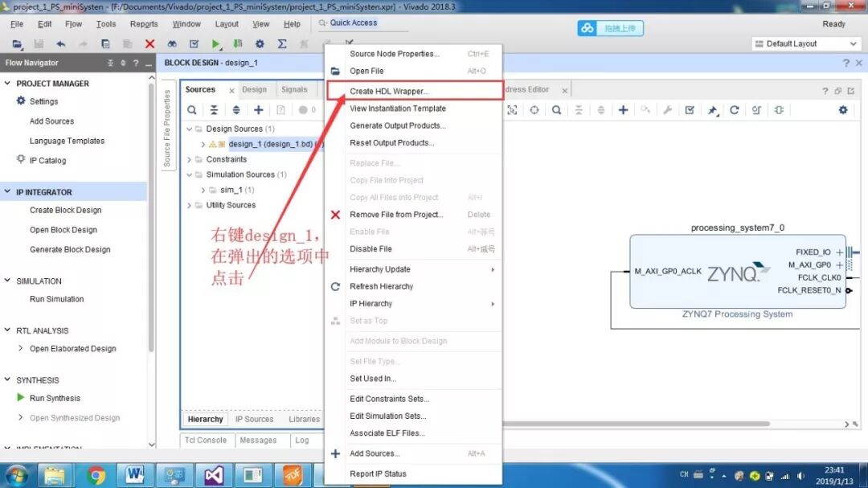
Task: Switch to IP Sources tab
Action: click(254, 420)
